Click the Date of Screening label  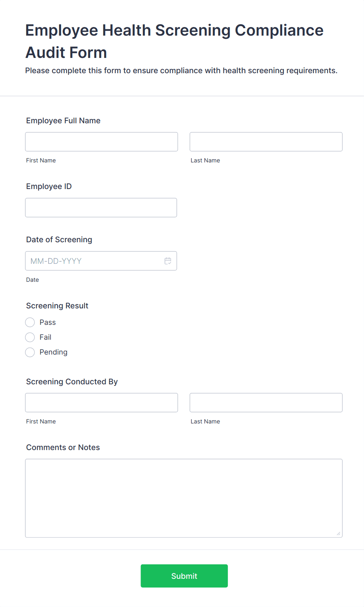click(x=59, y=240)
